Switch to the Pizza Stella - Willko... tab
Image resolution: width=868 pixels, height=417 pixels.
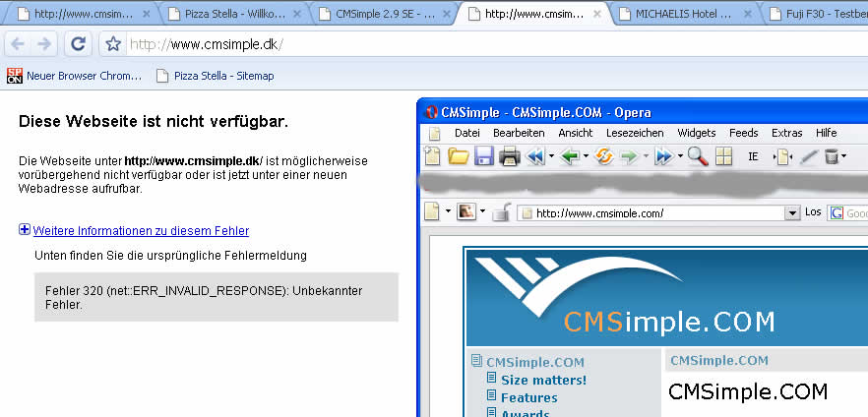234,15
